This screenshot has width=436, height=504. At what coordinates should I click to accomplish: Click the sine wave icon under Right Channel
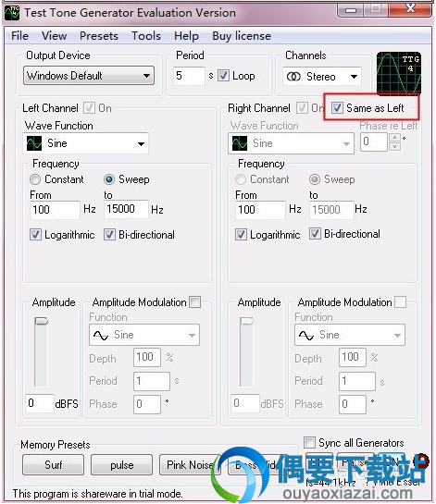coord(240,143)
